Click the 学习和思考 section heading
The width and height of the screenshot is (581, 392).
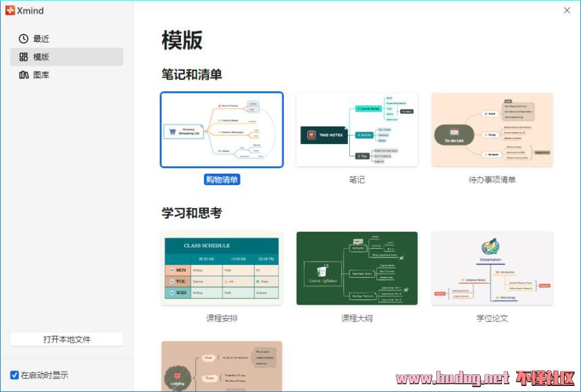tap(192, 213)
